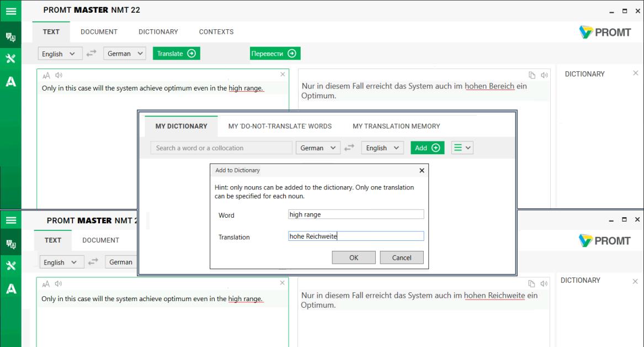Click PROMT logo in bottom window
The height and width of the screenshot is (347, 644).
point(605,240)
